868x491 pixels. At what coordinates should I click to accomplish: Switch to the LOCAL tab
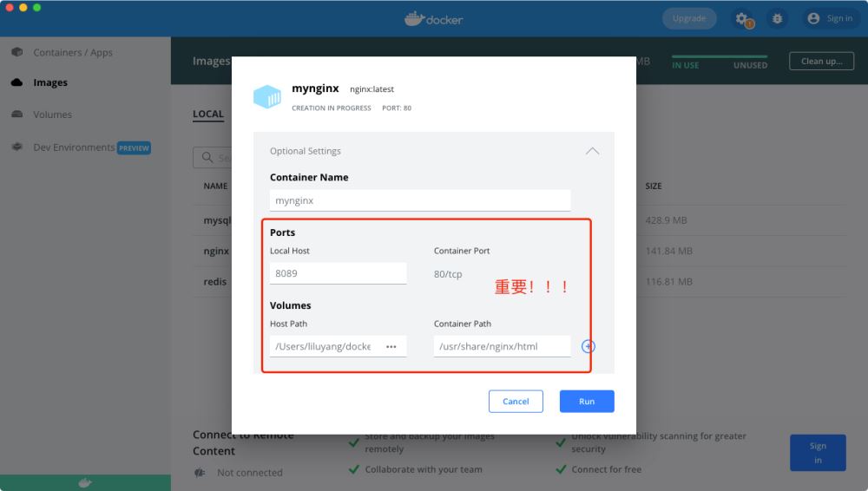pyautogui.click(x=208, y=114)
